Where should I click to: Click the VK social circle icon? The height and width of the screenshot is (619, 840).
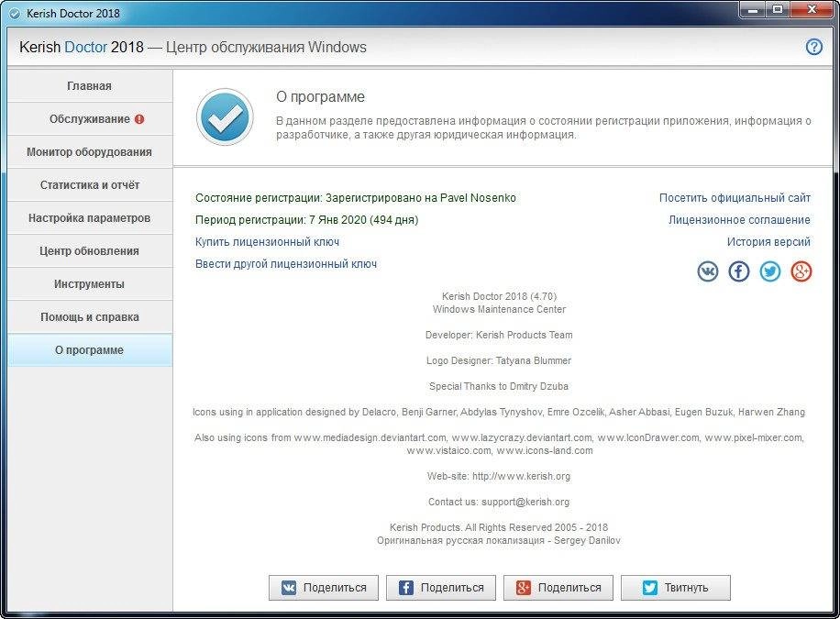coord(708,271)
